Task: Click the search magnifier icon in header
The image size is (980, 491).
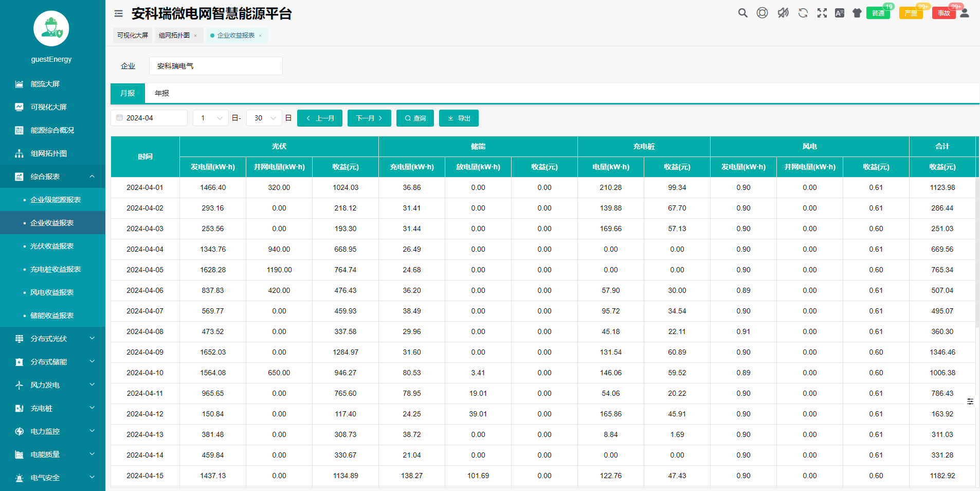Action: click(x=742, y=13)
